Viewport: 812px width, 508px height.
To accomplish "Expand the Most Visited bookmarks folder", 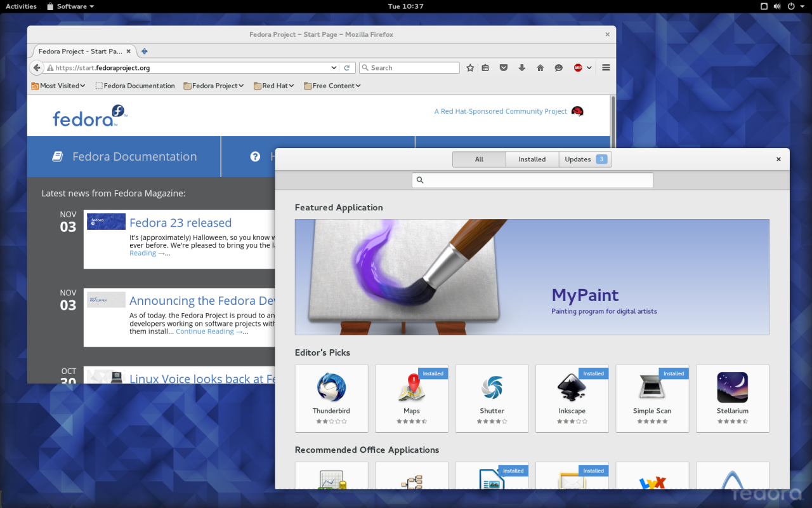I will pyautogui.click(x=58, y=86).
